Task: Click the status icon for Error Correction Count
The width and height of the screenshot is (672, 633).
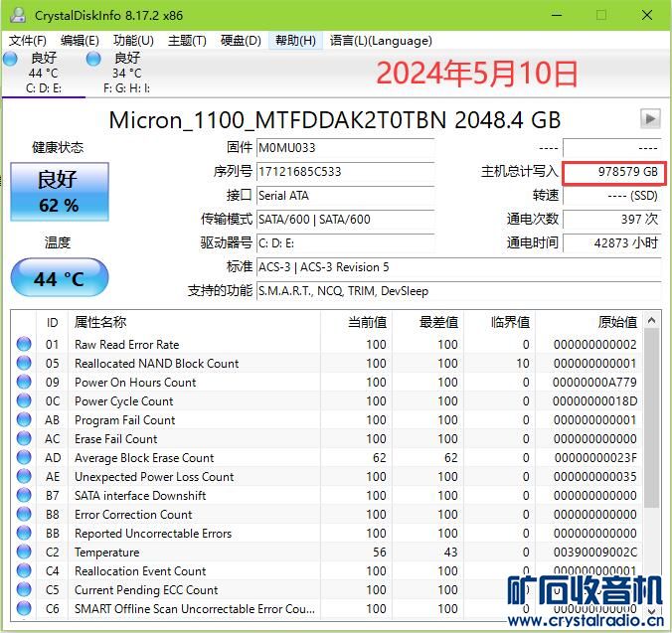Action: click(x=24, y=514)
